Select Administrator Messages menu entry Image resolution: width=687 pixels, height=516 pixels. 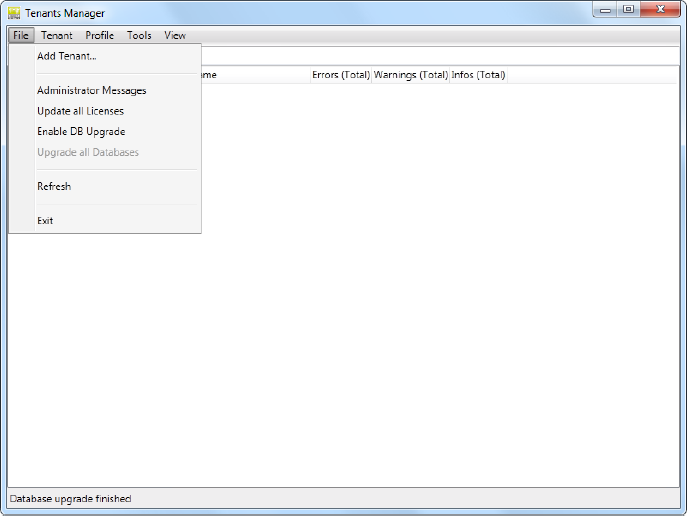[91, 91]
